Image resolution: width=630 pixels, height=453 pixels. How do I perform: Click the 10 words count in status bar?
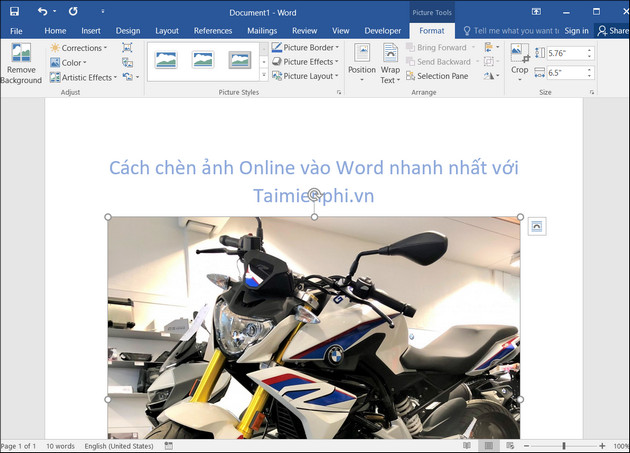60,446
